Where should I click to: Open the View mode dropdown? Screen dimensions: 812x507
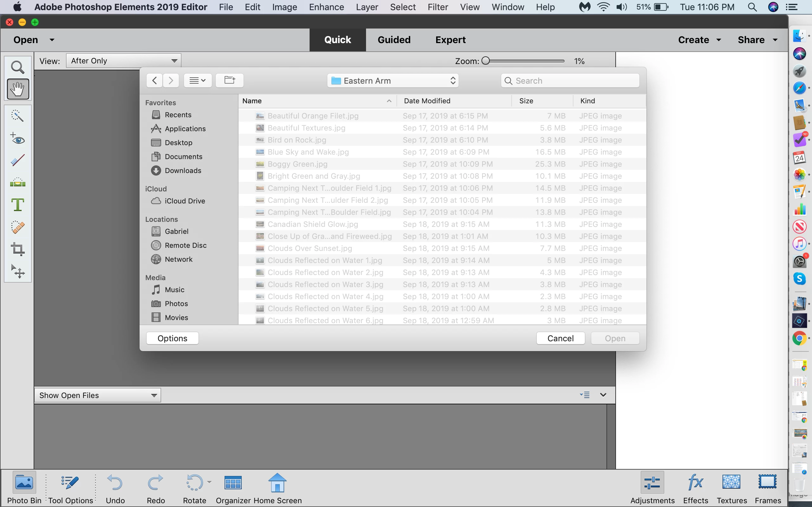coord(123,61)
